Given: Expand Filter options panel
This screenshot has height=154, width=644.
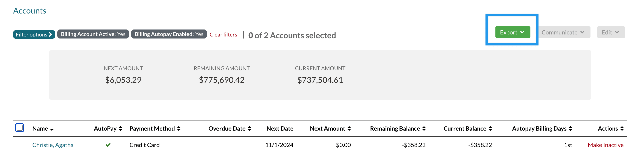Looking at the screenshot, I should point(34,34).
